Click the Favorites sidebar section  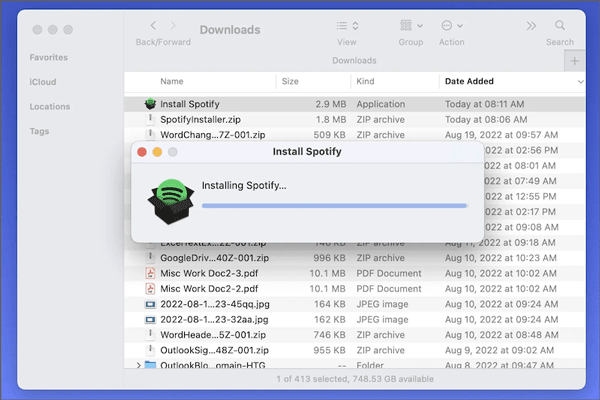[49, 58]
